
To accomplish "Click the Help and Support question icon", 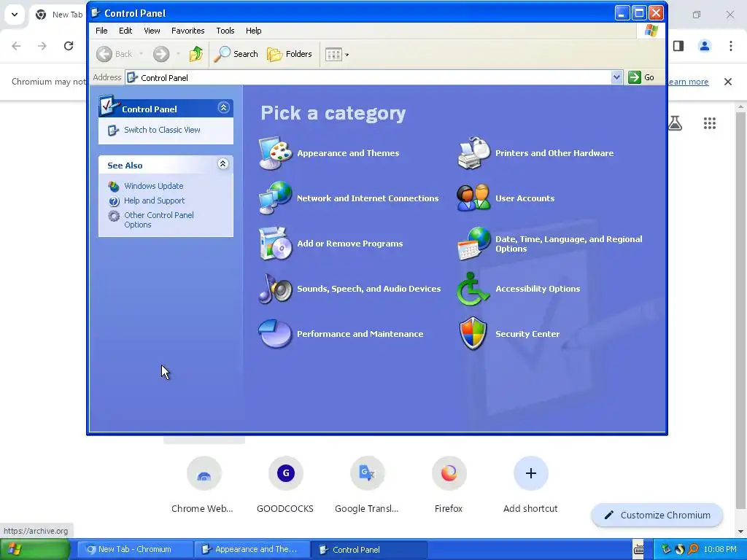I will (113, 201).
